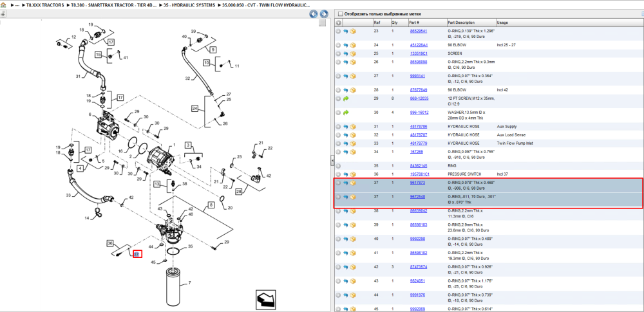This screenshot has width=644, height=312.
Task: Open part number 868-12035 link
Action: coord(419,98)
